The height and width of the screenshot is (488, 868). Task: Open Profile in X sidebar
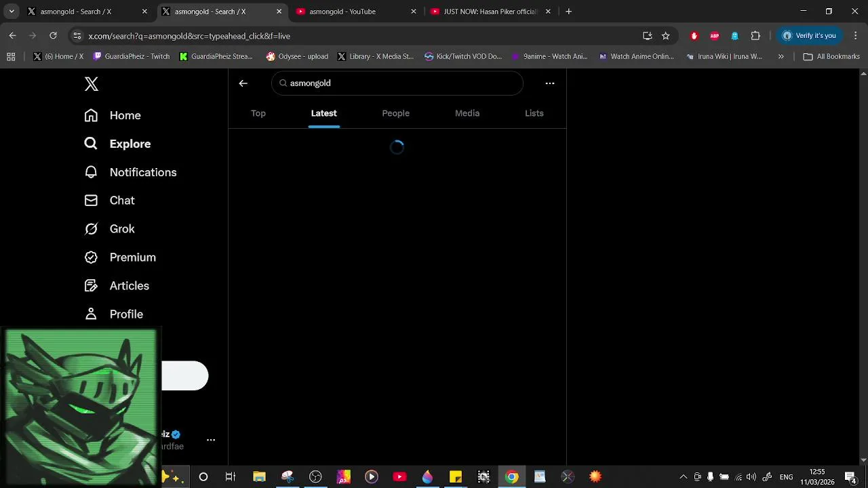113,314
